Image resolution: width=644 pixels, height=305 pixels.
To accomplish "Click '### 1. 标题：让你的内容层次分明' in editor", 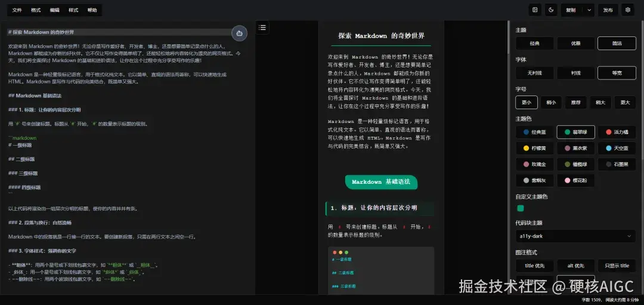I will click(44, 110).
